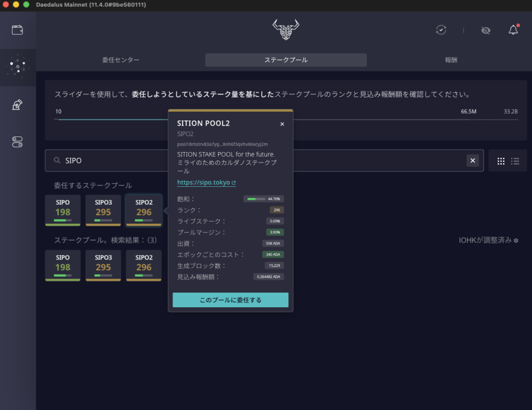Select SIPO2 296 in search results

144,265
